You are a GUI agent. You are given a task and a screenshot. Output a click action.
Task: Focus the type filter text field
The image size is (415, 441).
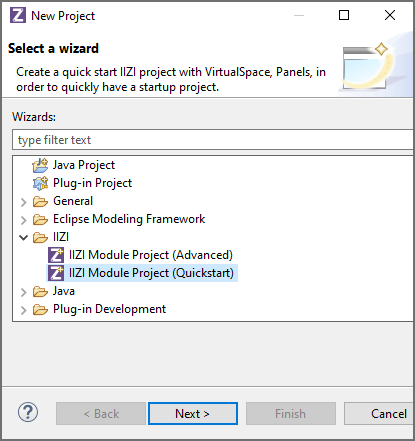213,140
